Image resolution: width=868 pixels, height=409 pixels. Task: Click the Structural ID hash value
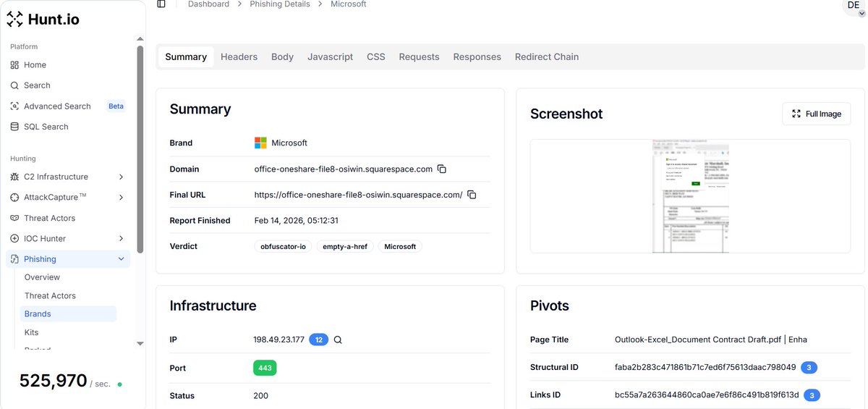coord(705,368)
